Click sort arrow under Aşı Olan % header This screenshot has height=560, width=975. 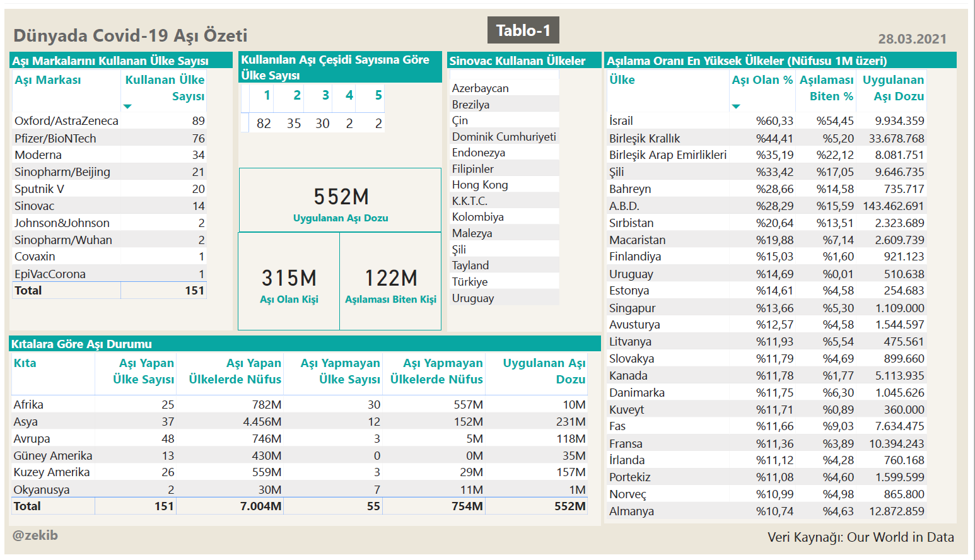(736, 107)
